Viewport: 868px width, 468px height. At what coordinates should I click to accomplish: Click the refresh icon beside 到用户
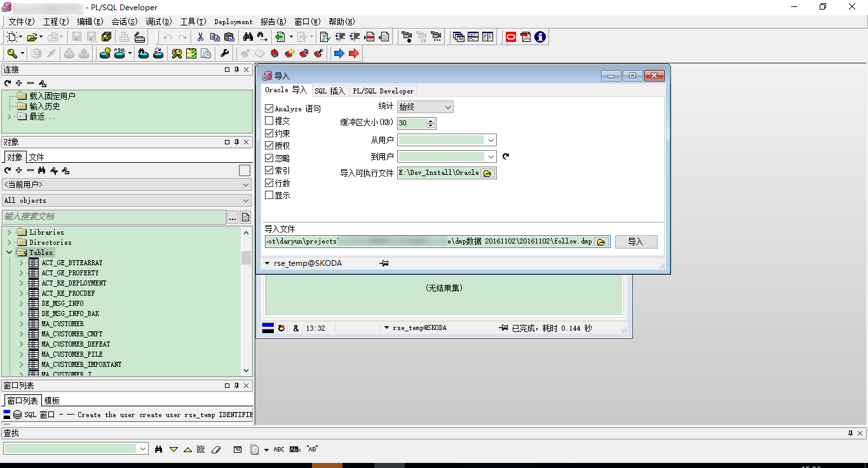(506, 156)
